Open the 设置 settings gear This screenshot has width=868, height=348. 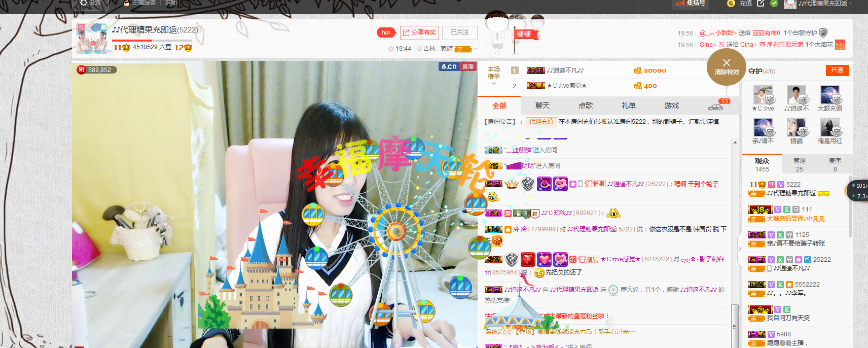point(84,3)
